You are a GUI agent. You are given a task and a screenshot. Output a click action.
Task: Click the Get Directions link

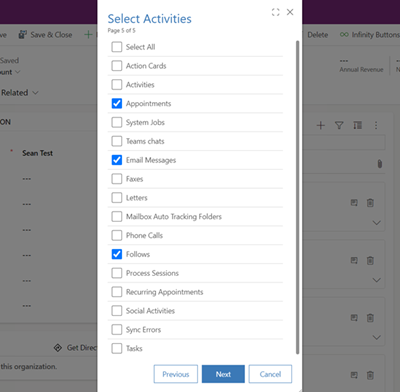coord(82,348)
